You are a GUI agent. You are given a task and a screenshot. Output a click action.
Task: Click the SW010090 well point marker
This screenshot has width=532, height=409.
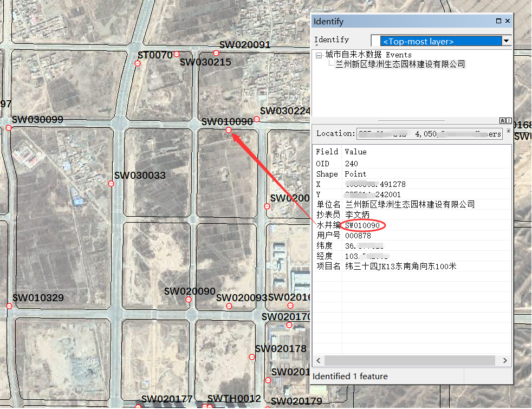click(x=229, y=130)
